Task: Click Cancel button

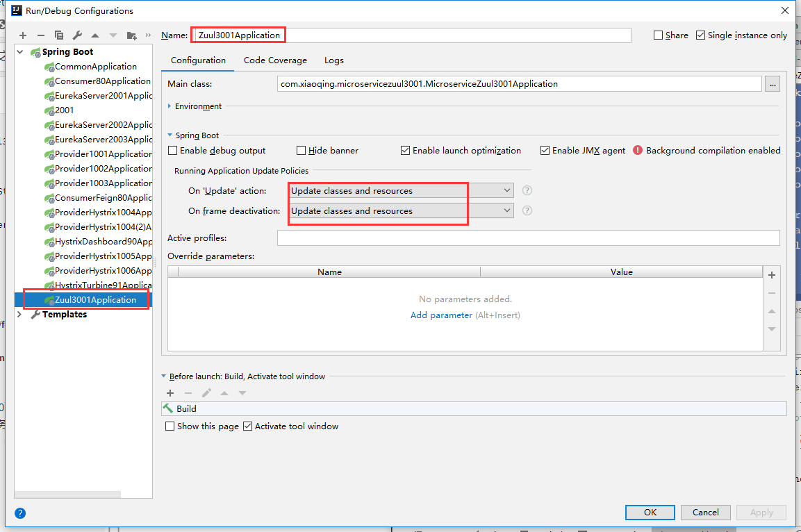Action: click(x=705, y=512)
